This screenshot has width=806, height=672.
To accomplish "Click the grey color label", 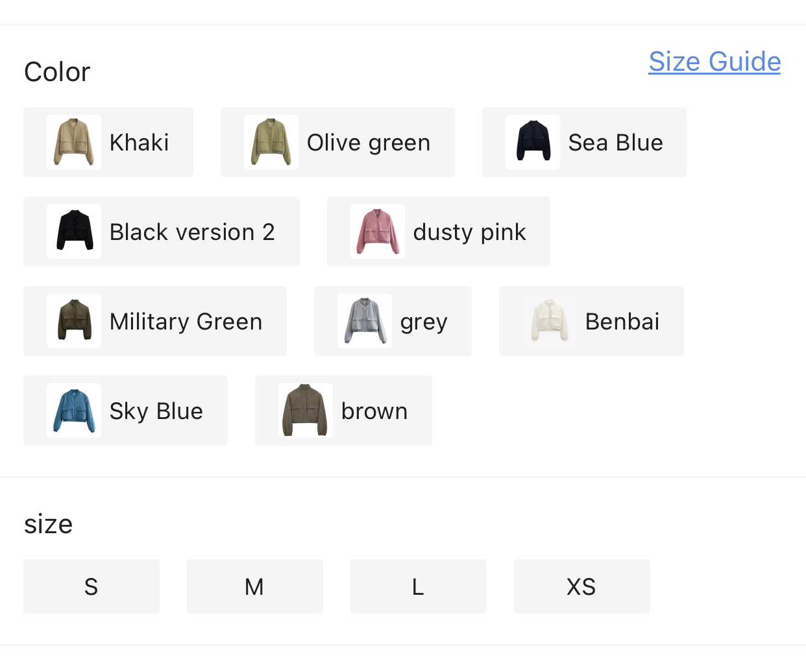I will tap(424, 322).
